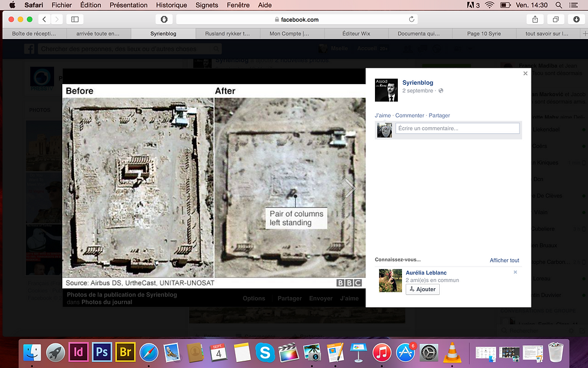Open the Trash in the Dock

556,352
